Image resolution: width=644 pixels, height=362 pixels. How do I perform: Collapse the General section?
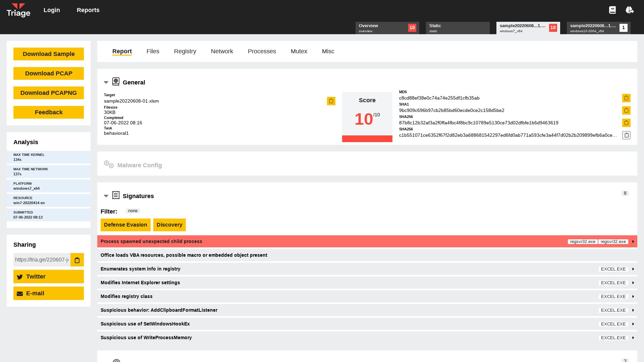click(x=106, y=82)
